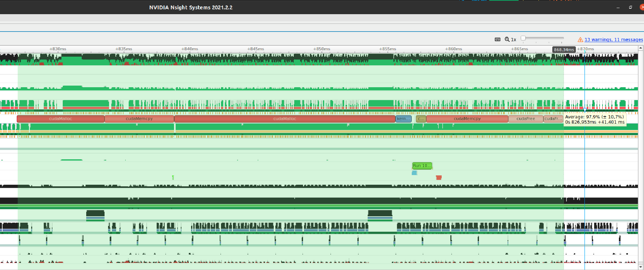The height and width of the screenshot is (270, 644).
Task: Click the +845ms ruler label
Action: coord(255,49)
